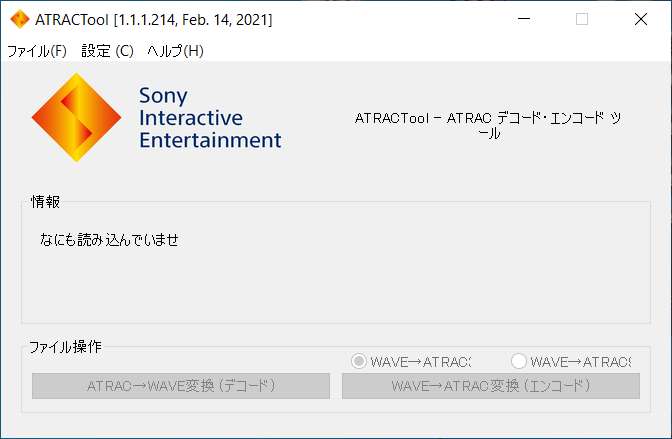Open the ファイル(F) menu
The height and width of the screenshot is (439, 672).
coord(36,51)
